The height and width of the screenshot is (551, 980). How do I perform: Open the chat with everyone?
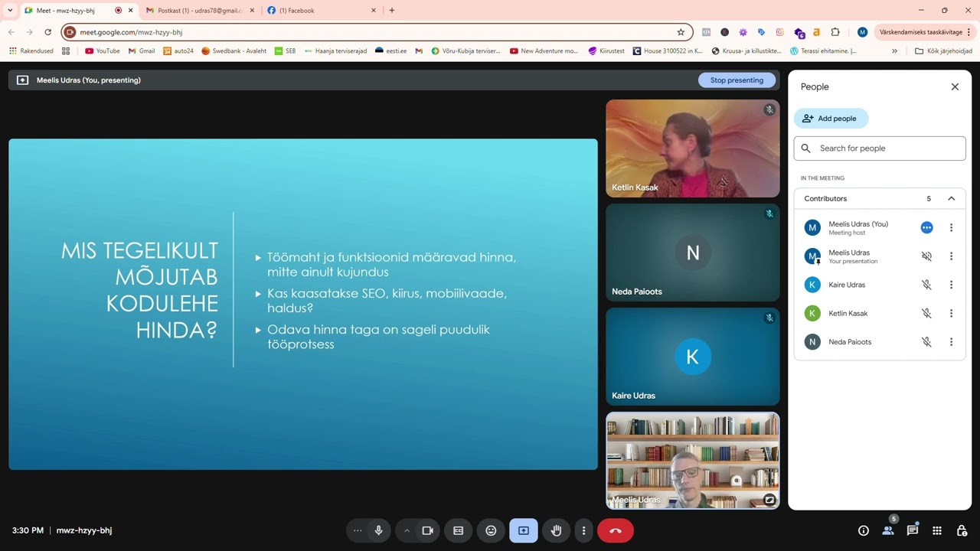pos(913,530)
